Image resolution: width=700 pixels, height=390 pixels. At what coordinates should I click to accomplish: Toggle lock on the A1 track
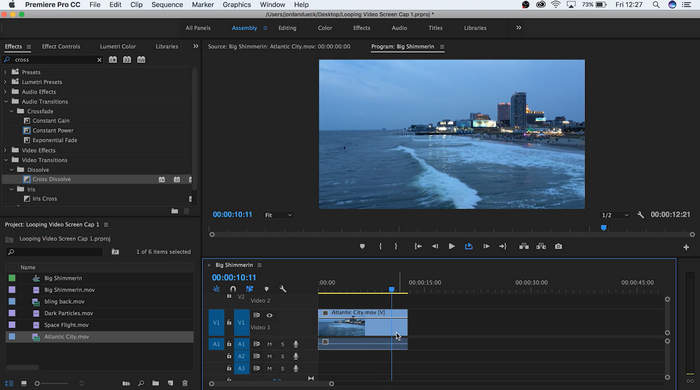229,344
